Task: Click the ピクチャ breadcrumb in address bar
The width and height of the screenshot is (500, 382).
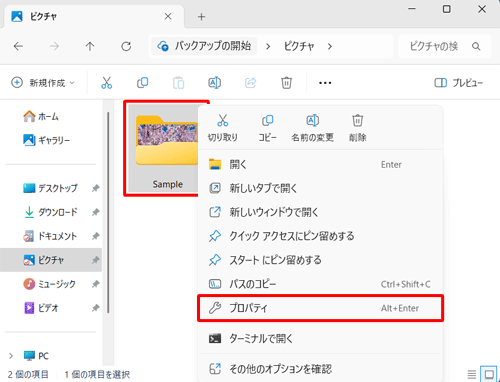Action: click(x=299, y=46)
